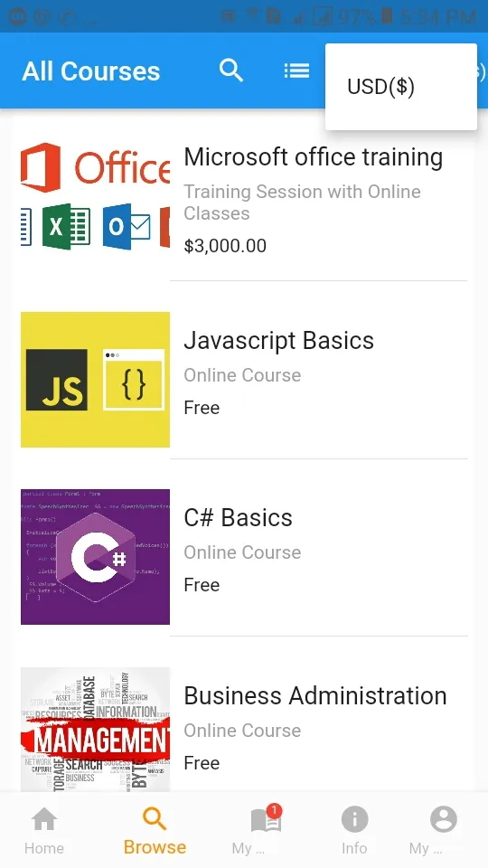Tap the Browse tab
This screenshot has height=868, width=488.
click(155, 830)
